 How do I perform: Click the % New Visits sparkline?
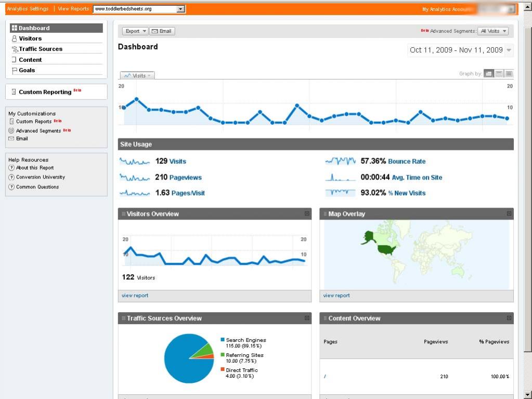pos(340,192)
